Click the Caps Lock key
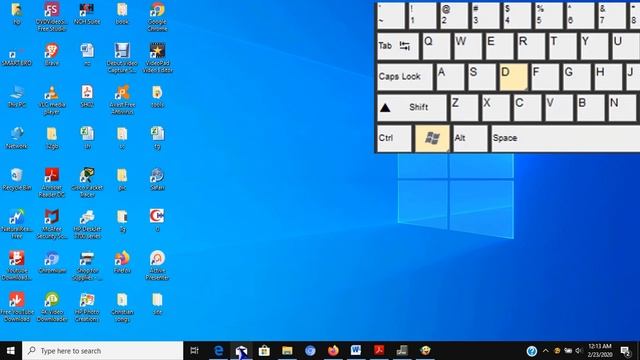The image size is (640, 360). [x=404, y=77]
